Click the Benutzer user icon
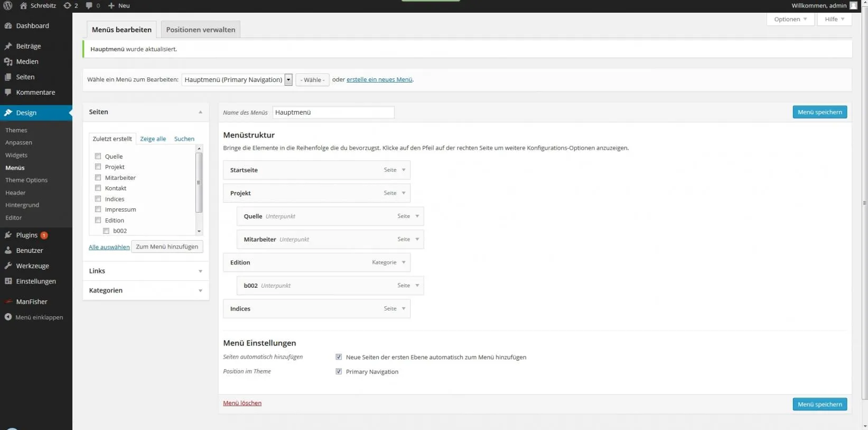The height and width of the screenshot is (430, 868). [8, 250]
